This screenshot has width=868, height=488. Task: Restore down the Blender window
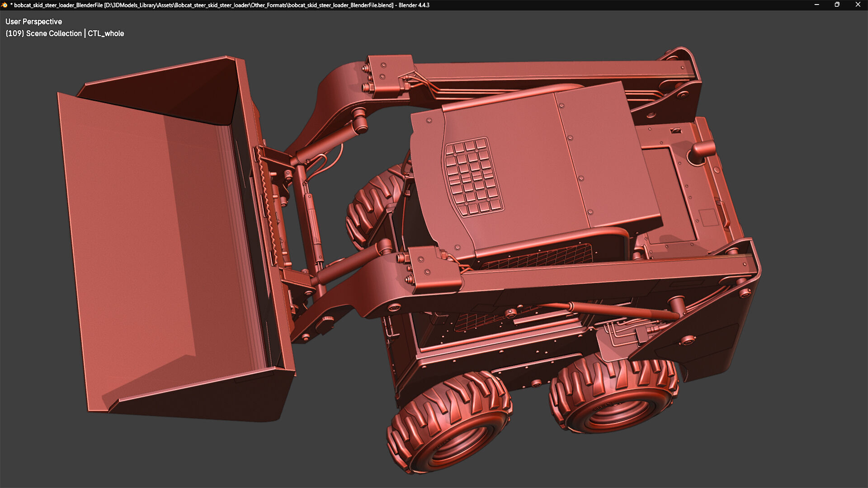pyautogui.click(x=837, y=5)
